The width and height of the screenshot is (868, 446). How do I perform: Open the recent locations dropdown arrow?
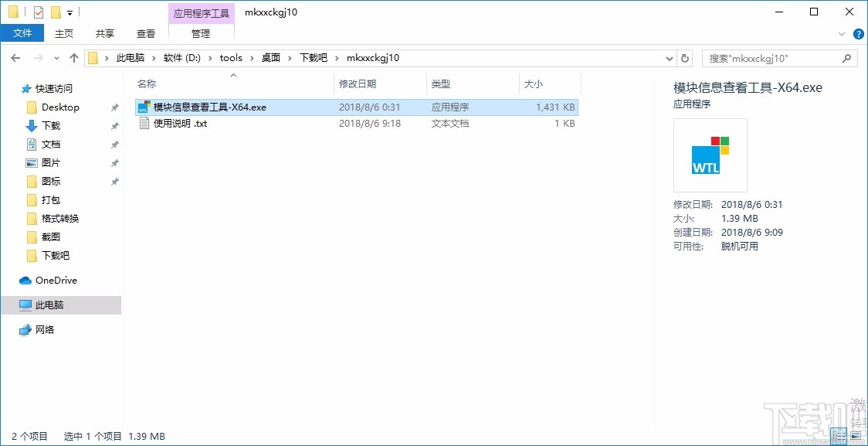[56, 58]
